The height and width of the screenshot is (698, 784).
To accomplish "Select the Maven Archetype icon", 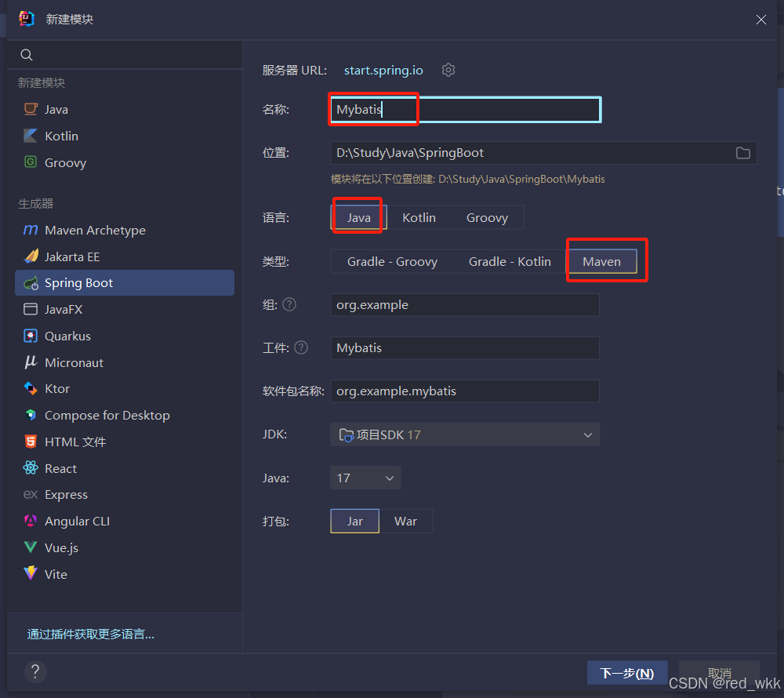I will tap(31, 230).
